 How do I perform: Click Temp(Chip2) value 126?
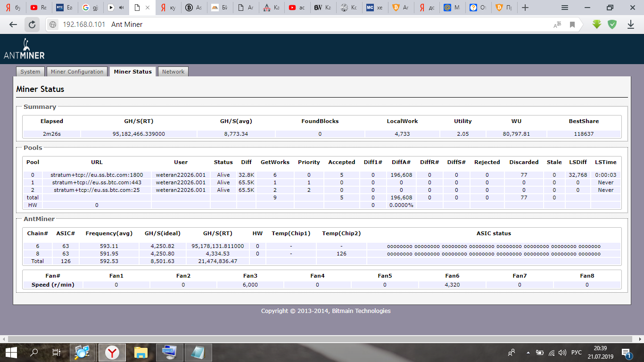(x=341, y=254)
